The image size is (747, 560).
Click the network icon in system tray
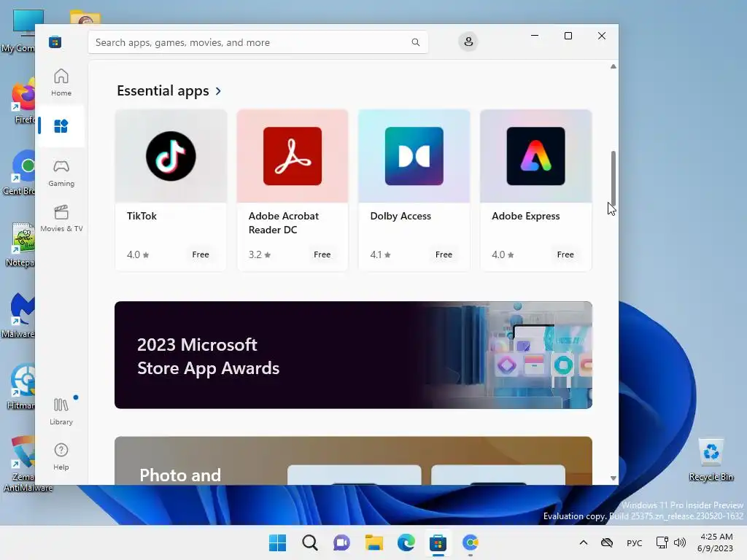point(662,542)
